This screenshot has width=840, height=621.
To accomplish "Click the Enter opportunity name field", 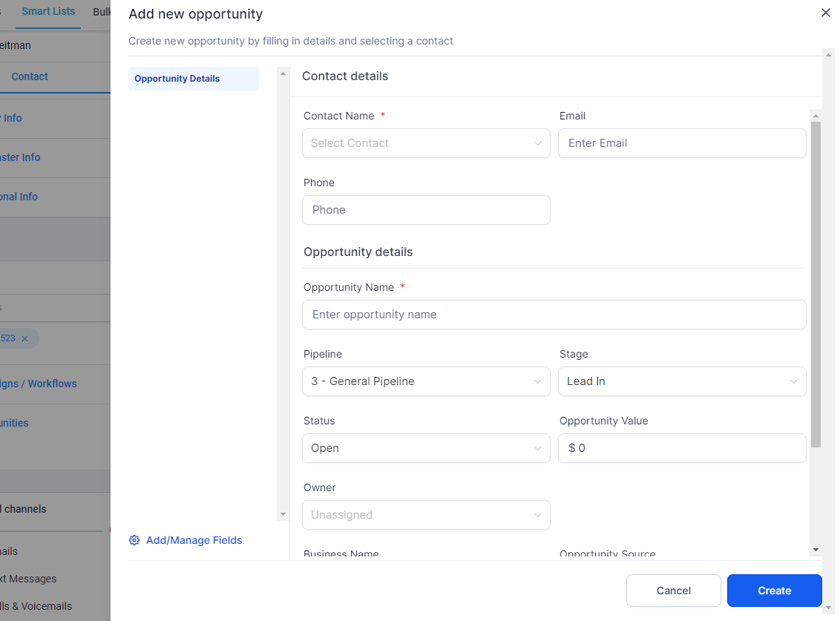I will tap(554, 315).
